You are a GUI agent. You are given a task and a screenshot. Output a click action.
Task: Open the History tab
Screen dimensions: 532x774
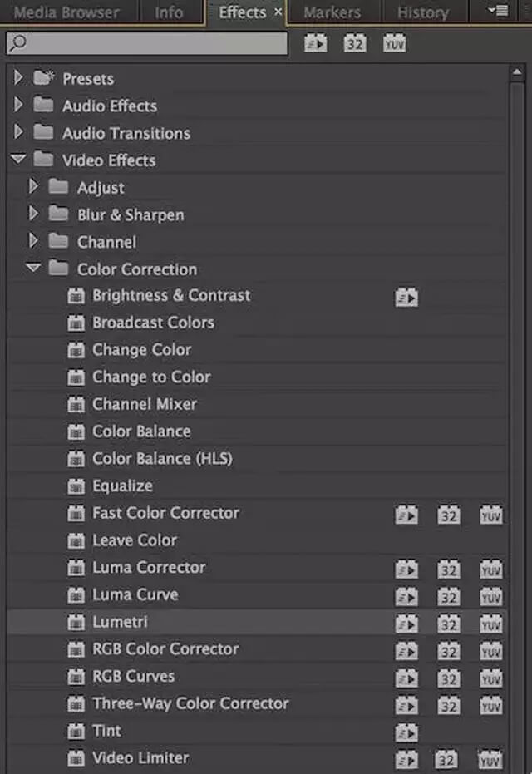tap(422, 12)
